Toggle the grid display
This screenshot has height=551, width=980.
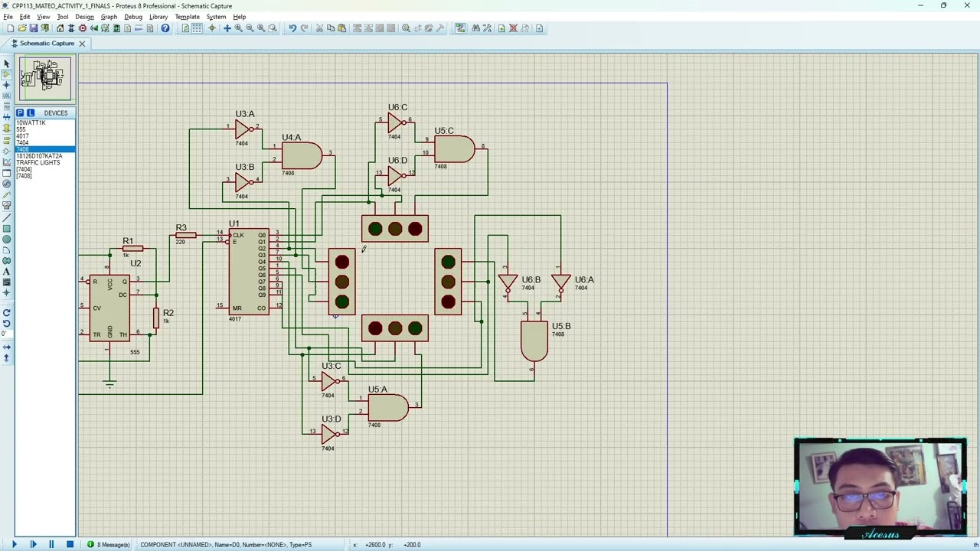pyautogui.click(x=197, y=28)
